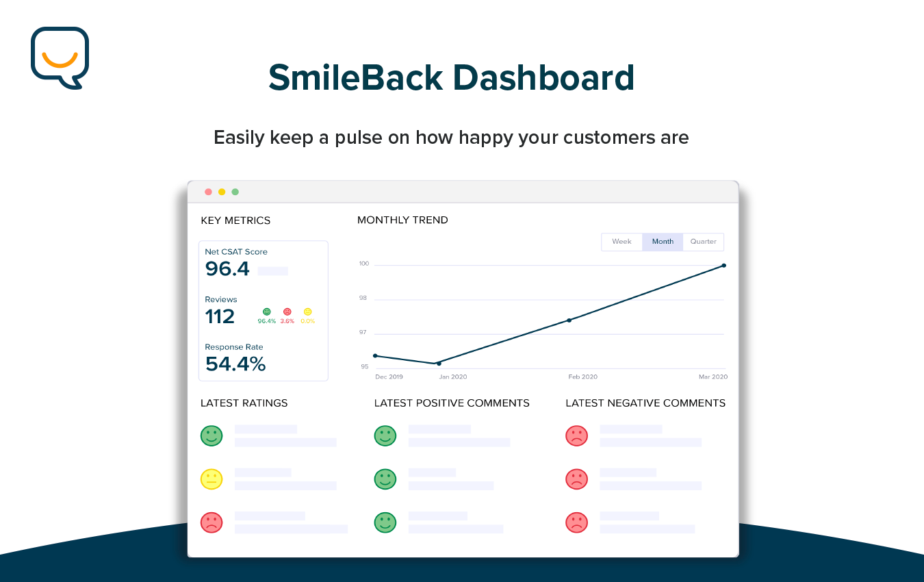Click the first positive comment placeholder text

pos(439,429)
